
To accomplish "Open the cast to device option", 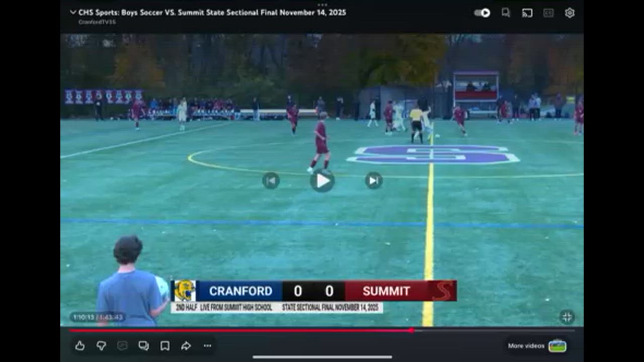I will tap(527, 13).
